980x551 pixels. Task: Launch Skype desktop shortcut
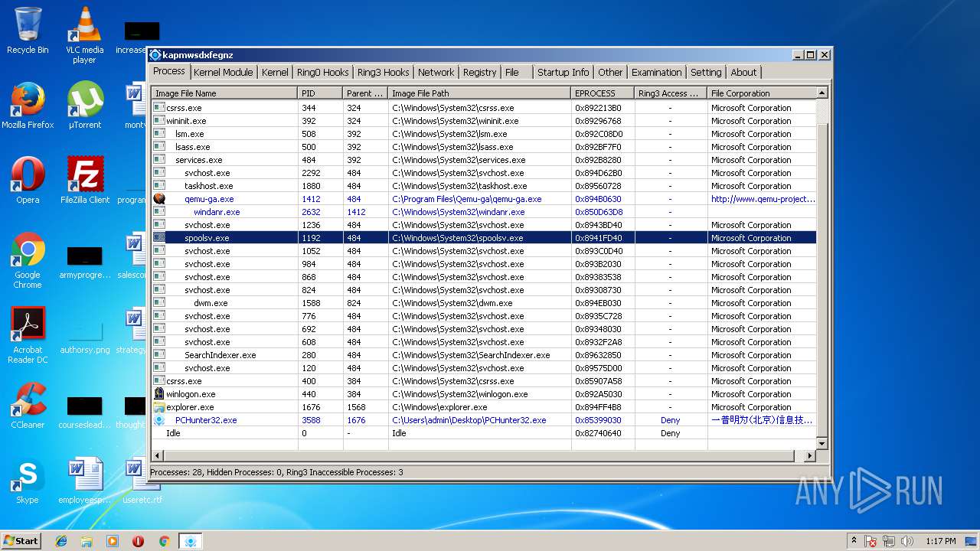28,480
